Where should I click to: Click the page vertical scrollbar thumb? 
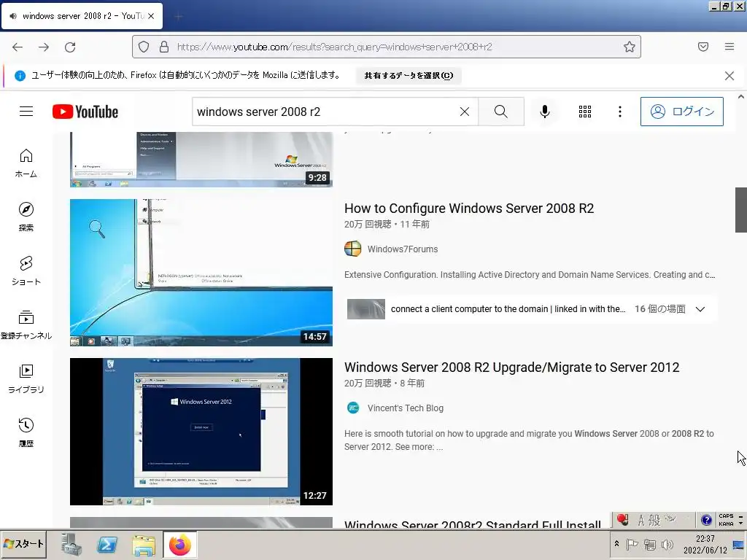tap(741, 209)
